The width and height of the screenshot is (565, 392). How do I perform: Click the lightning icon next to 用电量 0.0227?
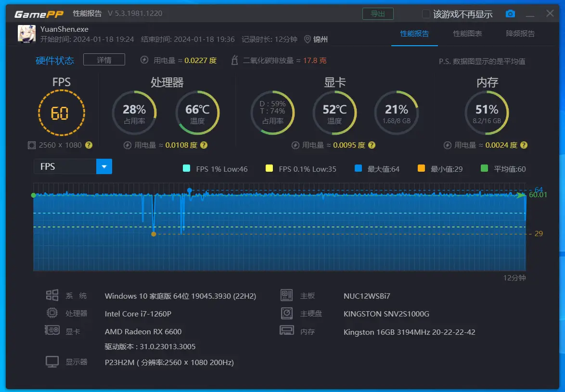(144, 60)
